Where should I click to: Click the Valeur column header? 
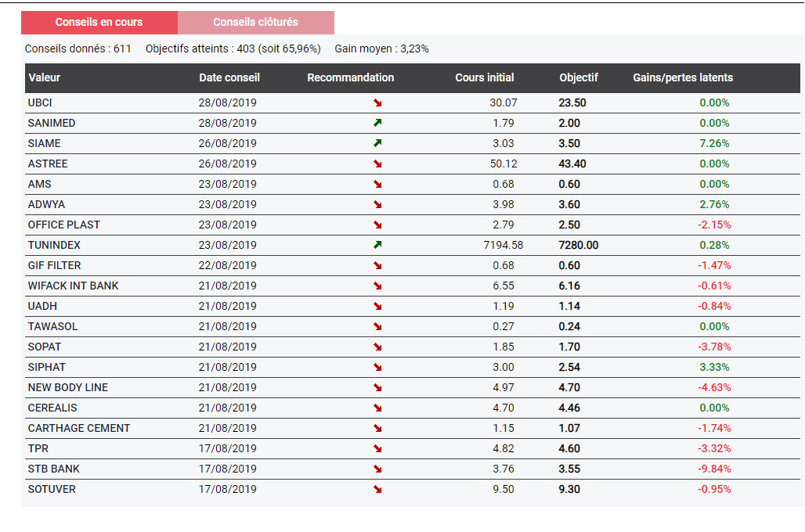click(44, 78)
